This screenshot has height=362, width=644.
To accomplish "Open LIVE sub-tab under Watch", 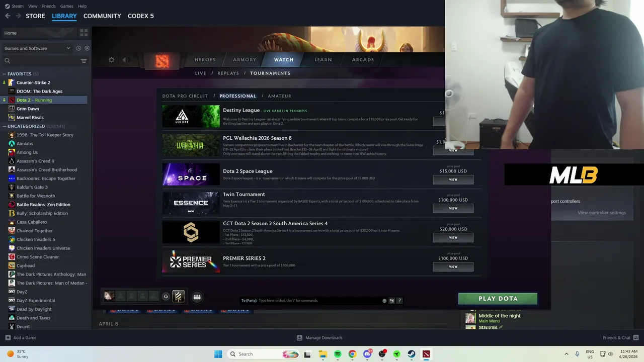I will pyautogui.click(x=201, y=73).
